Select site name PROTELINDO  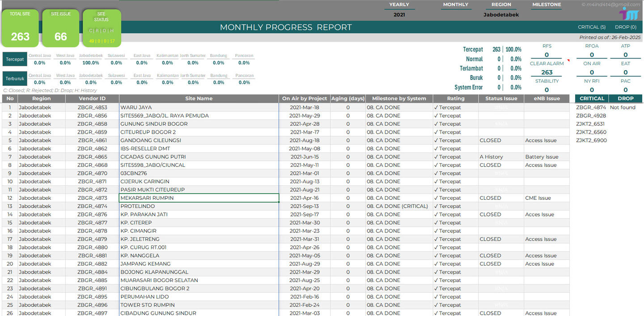coord(199,206)
